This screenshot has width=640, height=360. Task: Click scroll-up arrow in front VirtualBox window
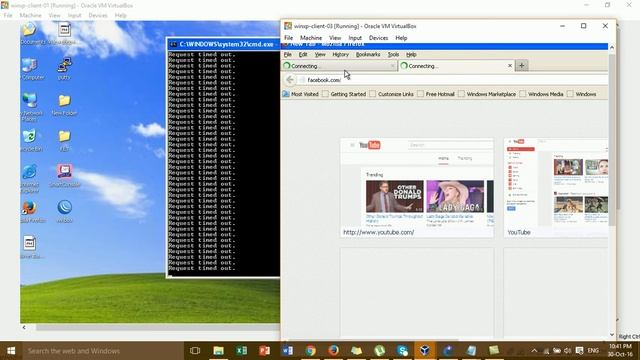coord(612,47)
